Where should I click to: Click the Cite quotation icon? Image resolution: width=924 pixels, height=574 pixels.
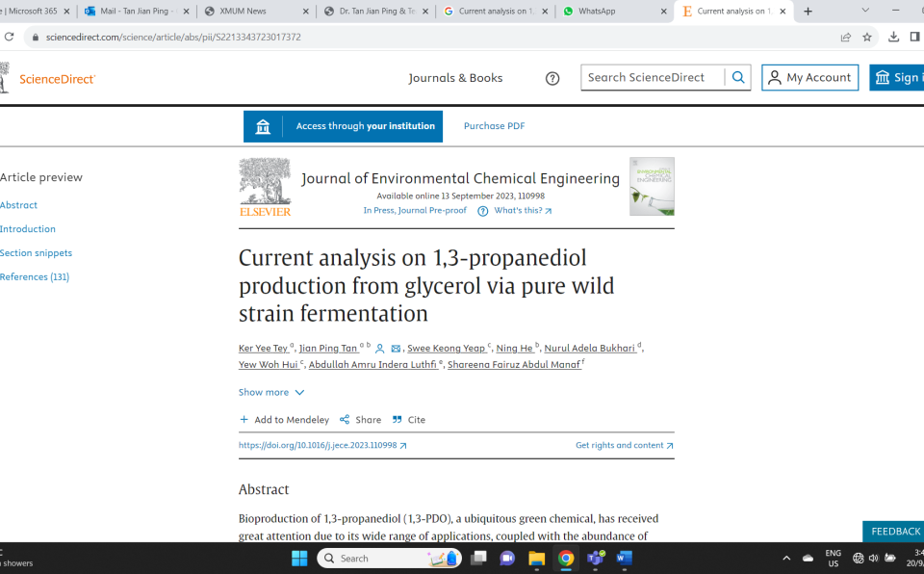tap(398, 420)
